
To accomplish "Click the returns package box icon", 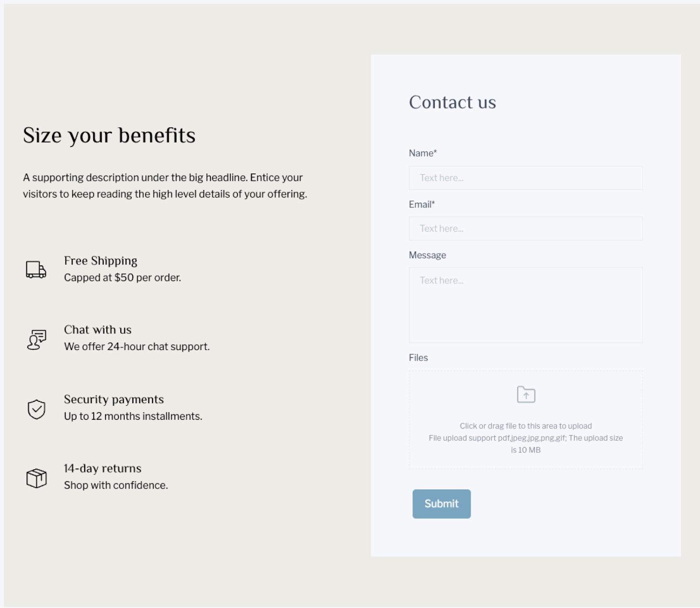I will pos(36,478).
